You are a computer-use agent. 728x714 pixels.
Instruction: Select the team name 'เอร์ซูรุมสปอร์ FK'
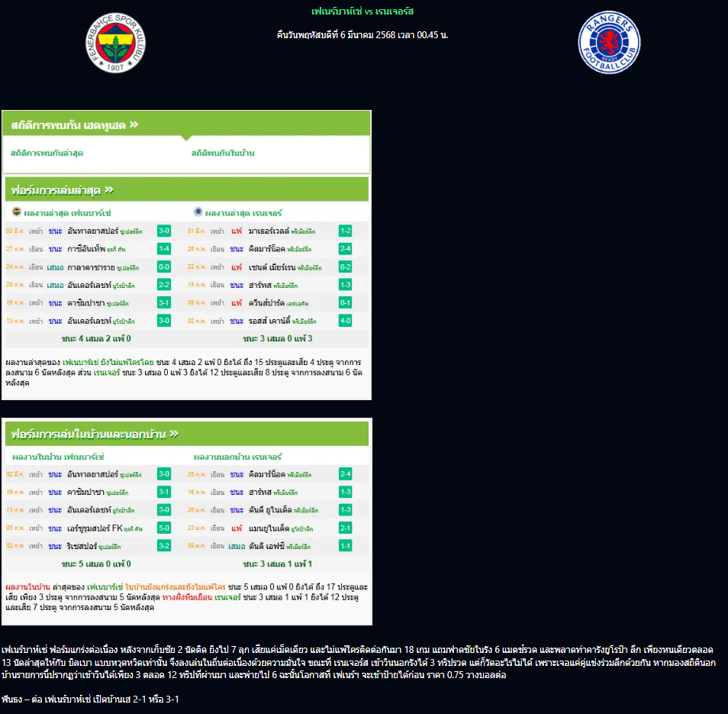95,528
